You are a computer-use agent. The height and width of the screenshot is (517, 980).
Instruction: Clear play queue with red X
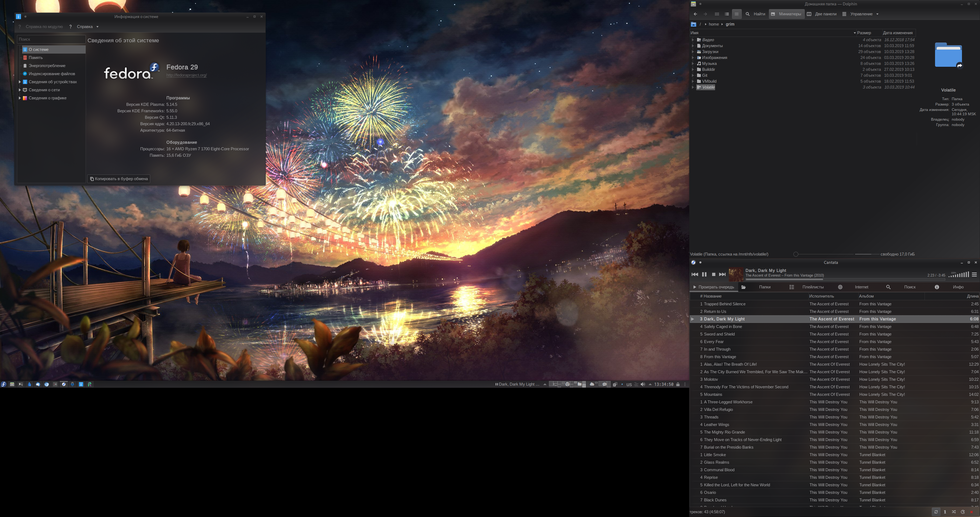tap(971, 512)
